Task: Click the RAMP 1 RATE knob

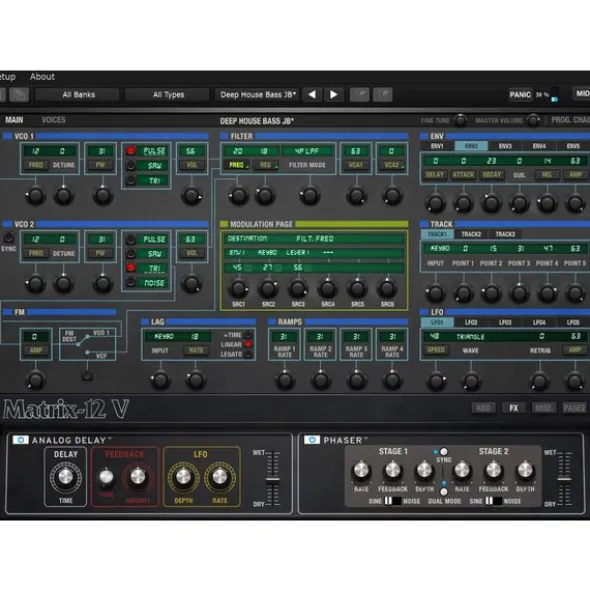Action: click(285, 380)
